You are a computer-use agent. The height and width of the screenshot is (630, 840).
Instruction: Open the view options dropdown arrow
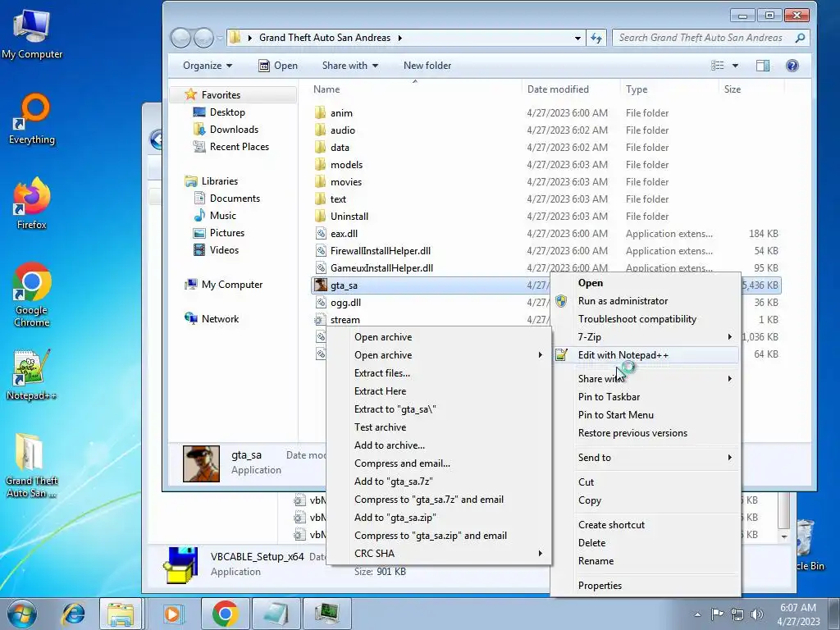tap(735, 66)
